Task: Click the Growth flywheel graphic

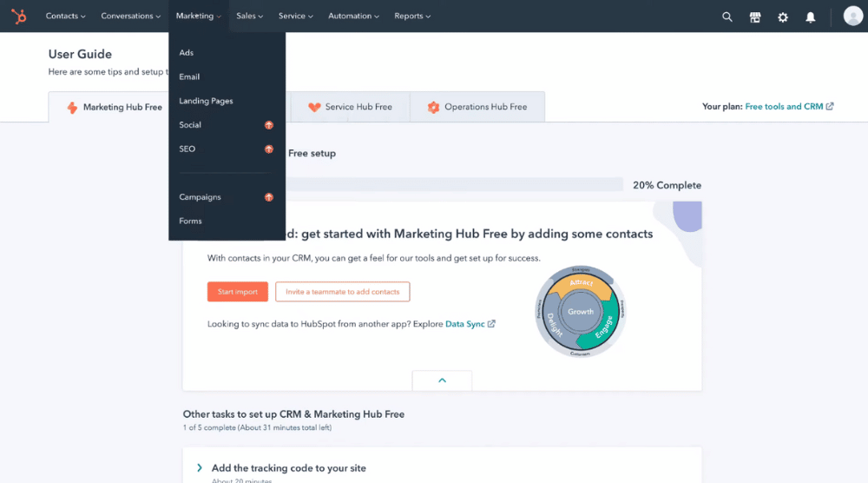Action: (580, 311)
